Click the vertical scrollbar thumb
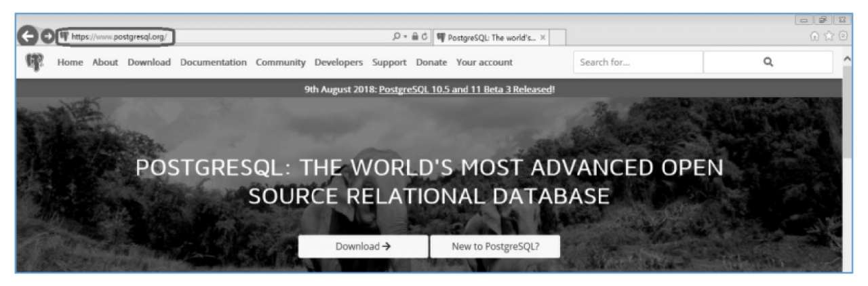 pos(846,112)
